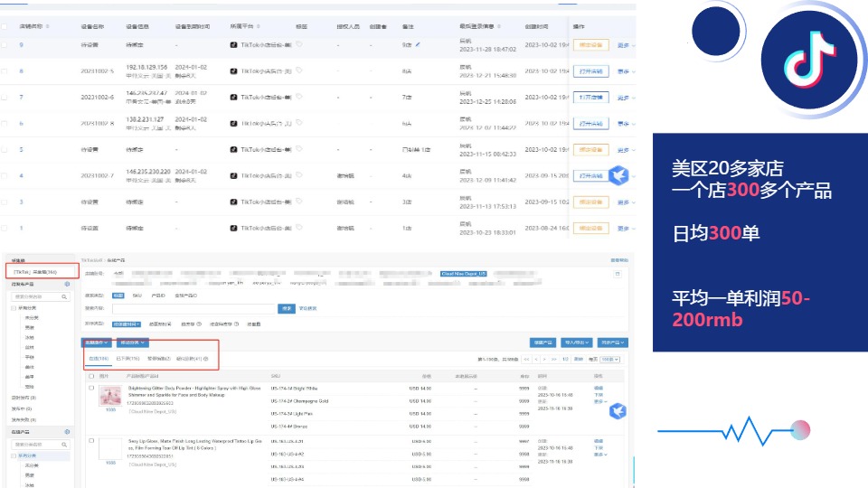
Task: Tick the select-all checkbox in the product list header
Action: click(91, 376)
